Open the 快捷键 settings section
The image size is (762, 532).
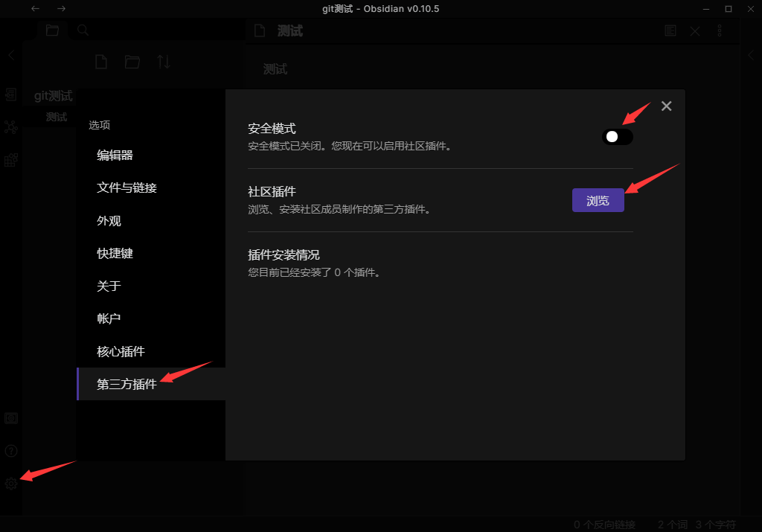[x=114, y=253]
